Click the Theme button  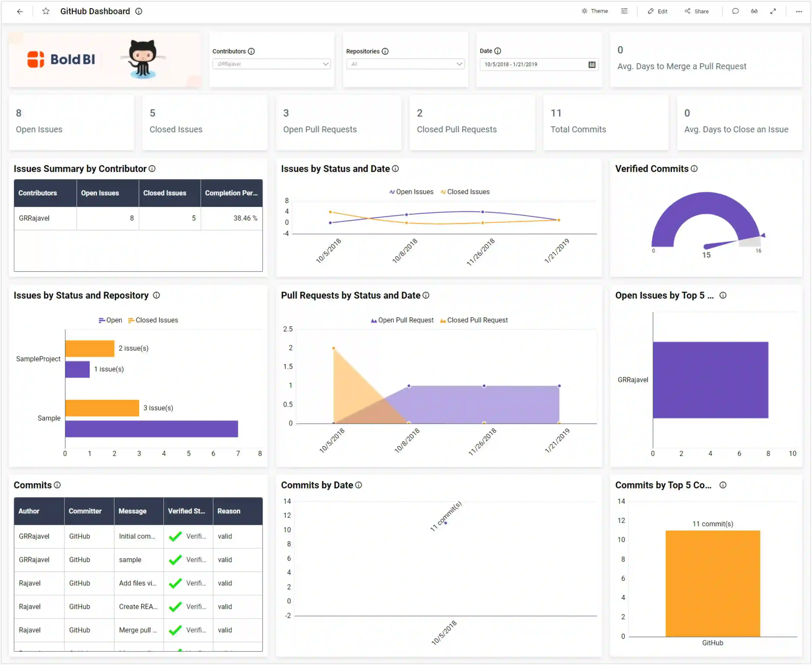pos(595,11)
